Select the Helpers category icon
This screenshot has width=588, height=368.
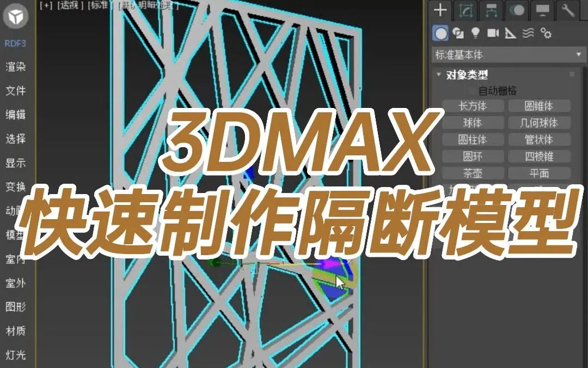510,33
